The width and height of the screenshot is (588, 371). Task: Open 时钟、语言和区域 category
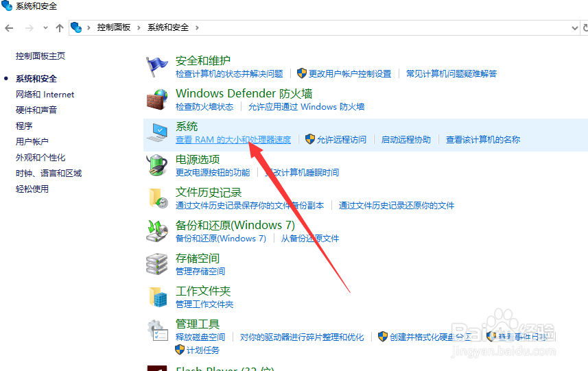[x=49, y=173]
